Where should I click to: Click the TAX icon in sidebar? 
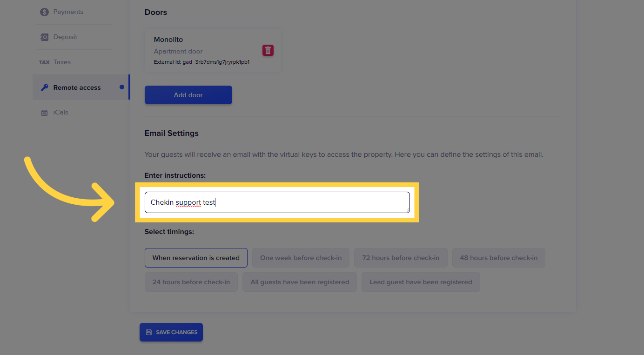(44, 62)
